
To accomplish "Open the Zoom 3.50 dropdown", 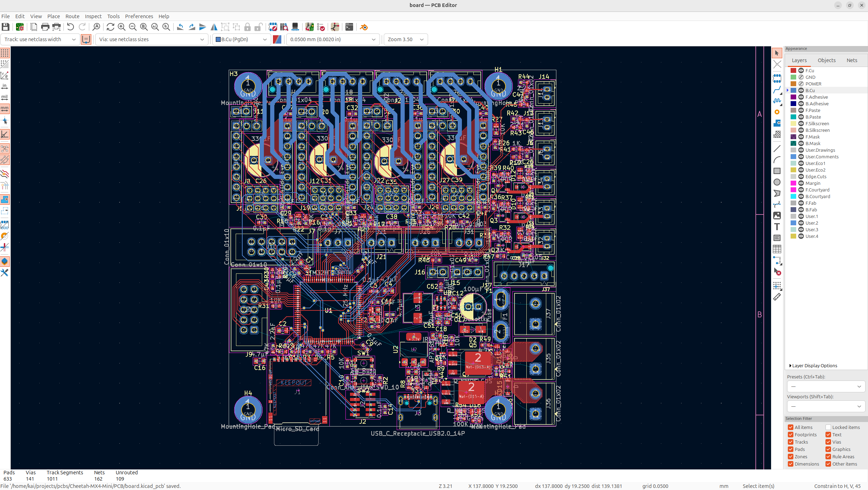I will (405, 39).
